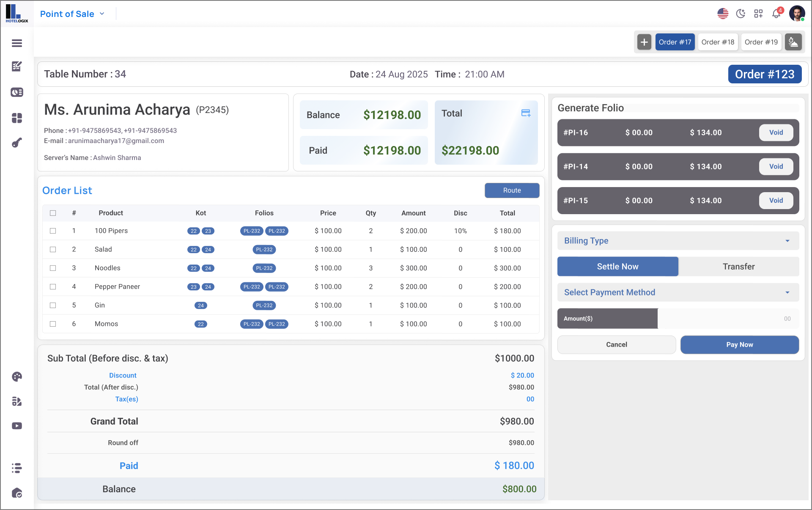Select the Transfer option
The image size is (812, 510).
coord(738,267)
